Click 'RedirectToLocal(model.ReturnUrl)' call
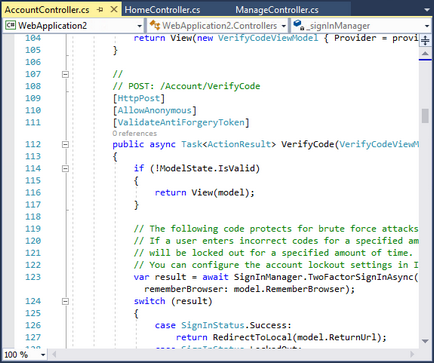Image resolution: width=434 pixels, height=363 pixels. click(x=296, y=337)
